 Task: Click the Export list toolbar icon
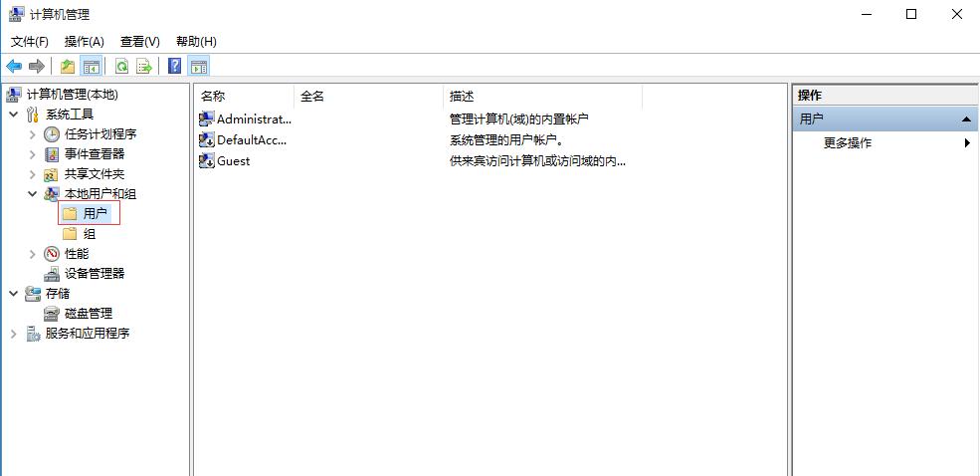tap(144, 66)
